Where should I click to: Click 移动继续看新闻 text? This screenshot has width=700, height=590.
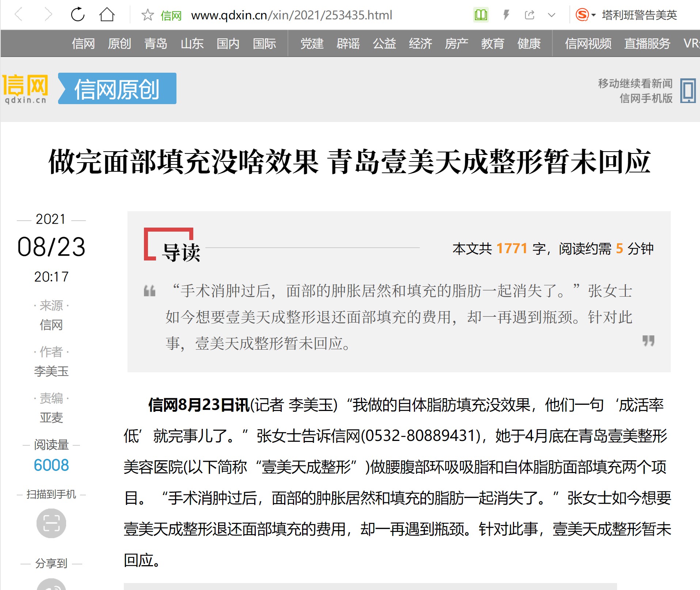pyautogui.click(x=635, y=83)
